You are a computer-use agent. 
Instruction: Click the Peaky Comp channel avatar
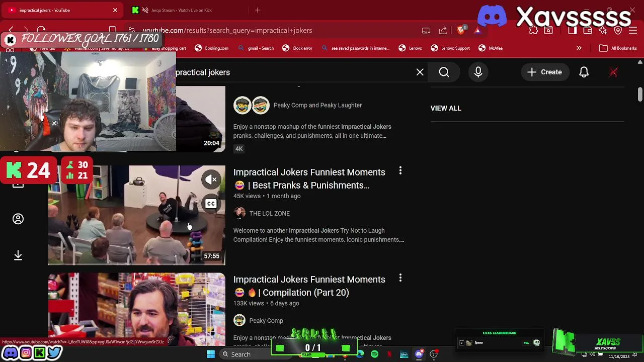click(239, 320)
